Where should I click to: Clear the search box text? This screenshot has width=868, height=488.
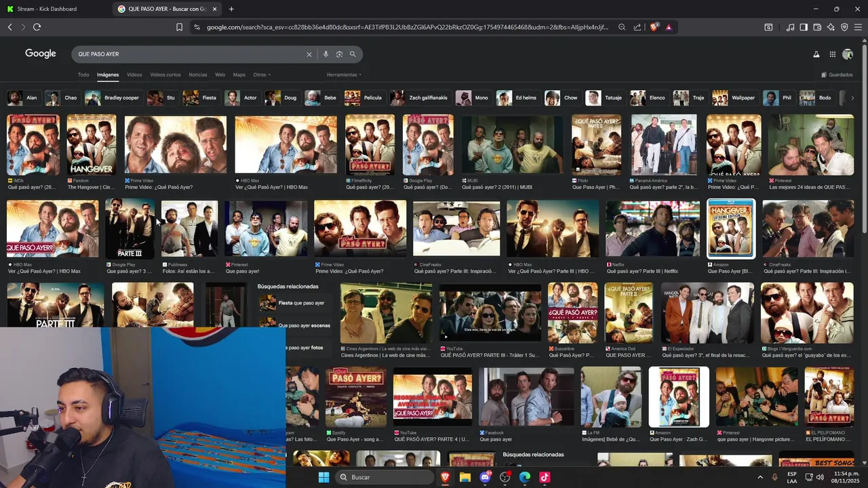coord(309,54)
